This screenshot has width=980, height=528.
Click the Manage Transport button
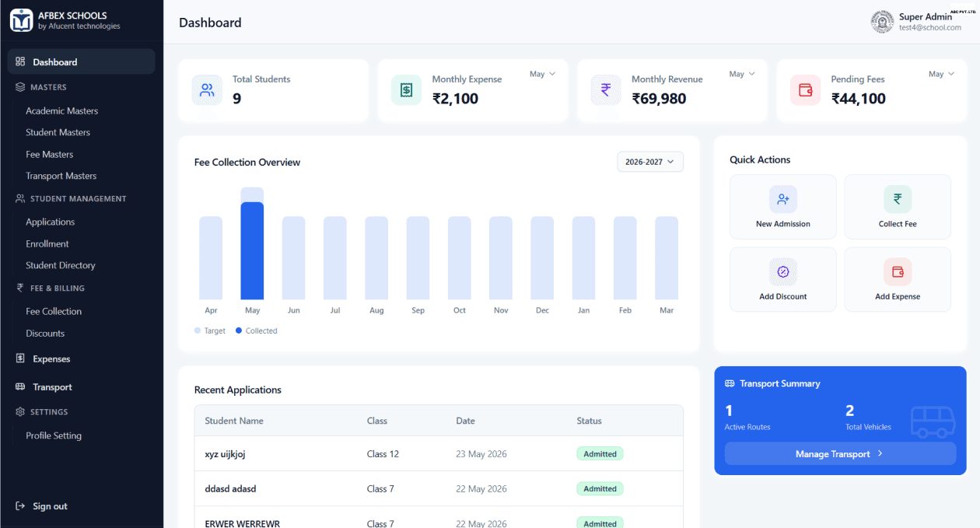click(x=840, y=453)
